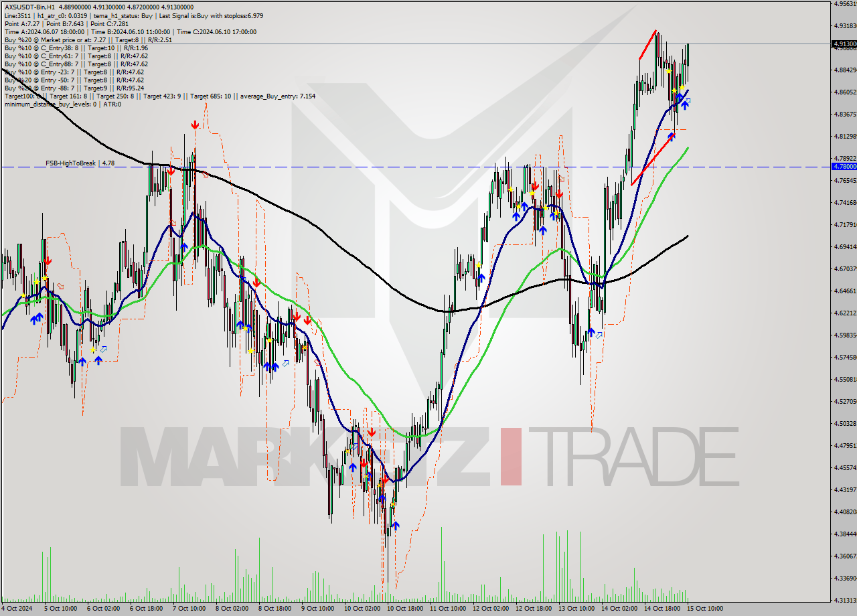Screen dimensions: 857x616
Task: Click the 4.57458 price axis label
Action: (x=844, y=357)
